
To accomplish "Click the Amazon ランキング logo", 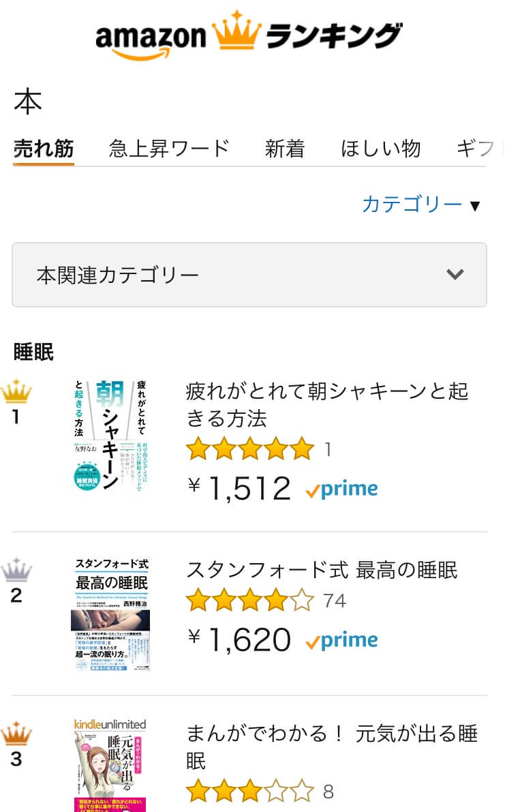I will (x=249, y=35).
